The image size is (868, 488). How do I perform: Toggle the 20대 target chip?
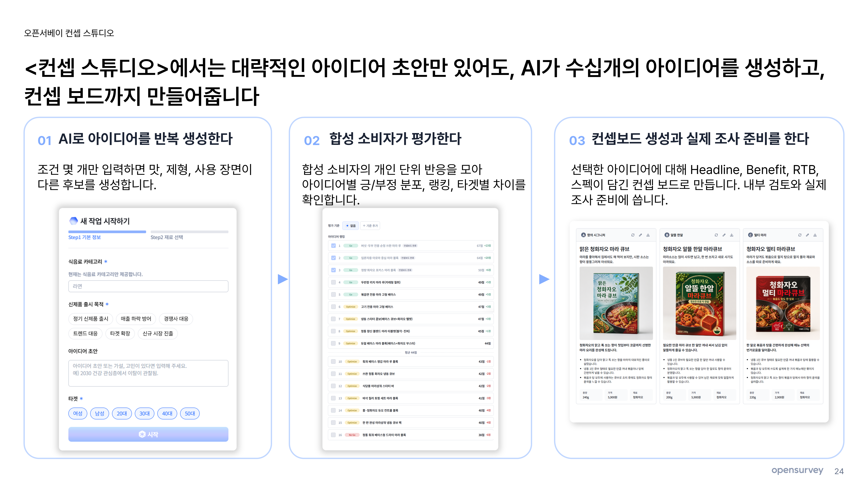(x=122, y=414)
